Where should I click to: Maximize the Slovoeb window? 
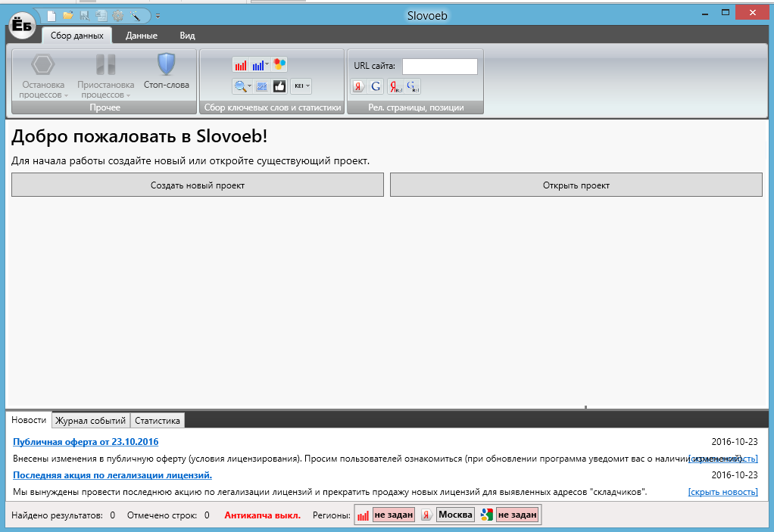(725, 13)
